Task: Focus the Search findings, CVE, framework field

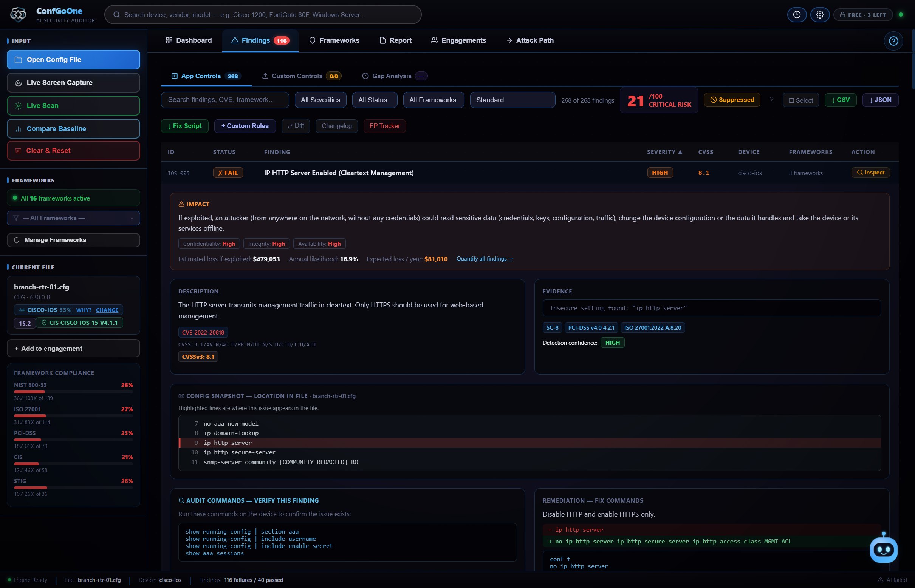Action: [x=224, y=100]
